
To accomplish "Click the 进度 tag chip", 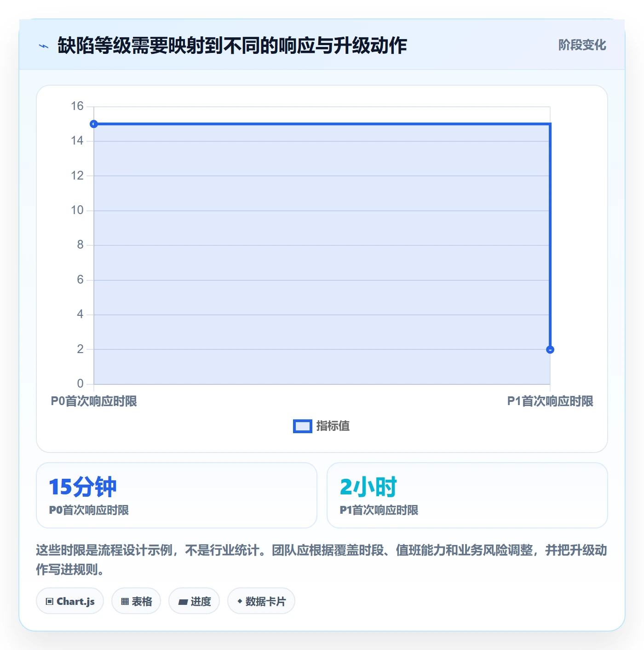I will point(194,601).
